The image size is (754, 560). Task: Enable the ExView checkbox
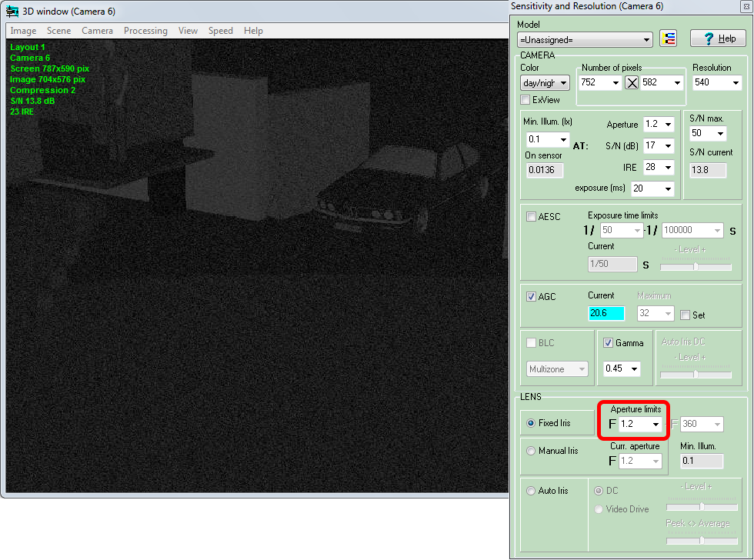525,100
